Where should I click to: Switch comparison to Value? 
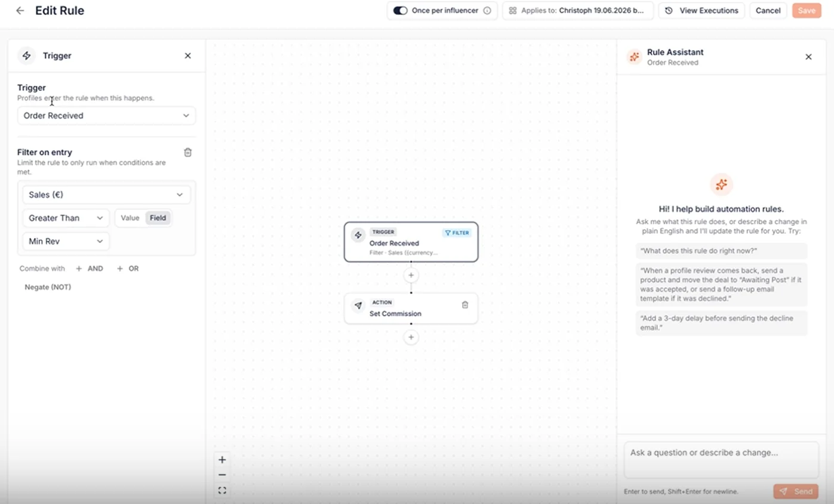coord(130,218)
